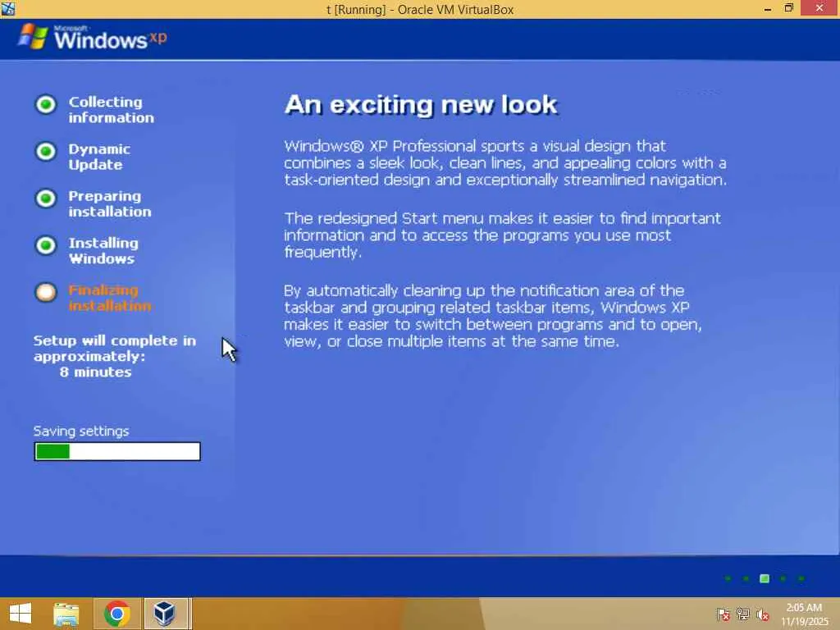840x630 pixels.
Task: Click the Installing Windows step indicator
Action: 46,246
